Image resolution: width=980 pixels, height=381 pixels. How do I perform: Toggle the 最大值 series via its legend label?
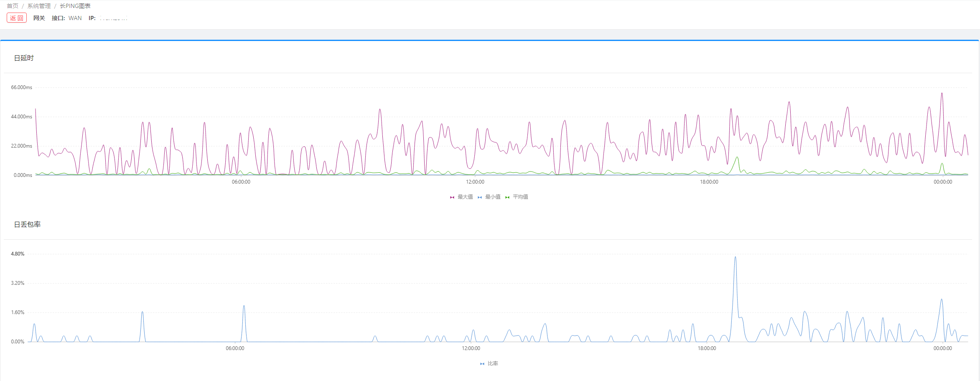click(x=465, y=197)
